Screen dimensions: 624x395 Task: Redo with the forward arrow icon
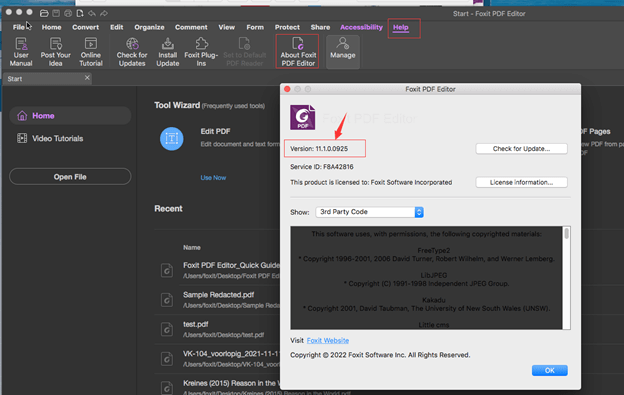tap(104, 14)
